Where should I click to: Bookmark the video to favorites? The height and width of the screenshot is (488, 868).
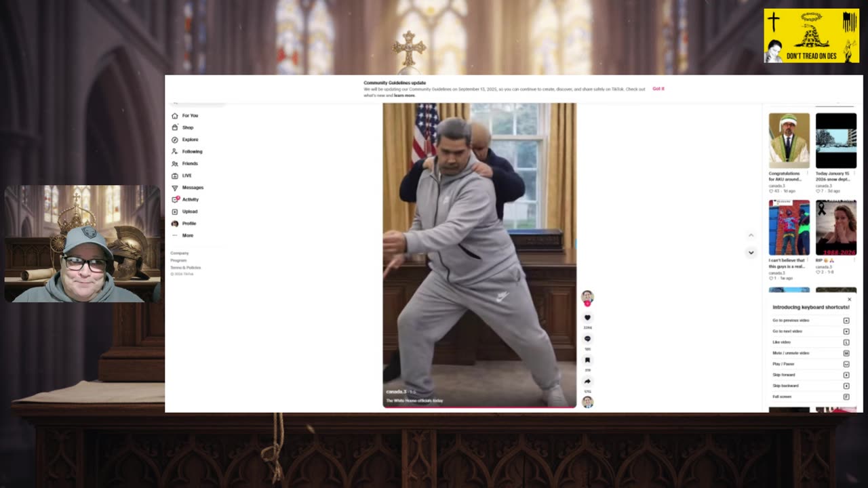(x=587, y=360)
